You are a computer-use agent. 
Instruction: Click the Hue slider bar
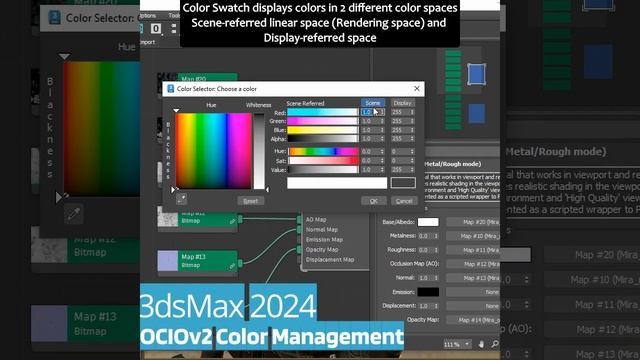point(323,151)
